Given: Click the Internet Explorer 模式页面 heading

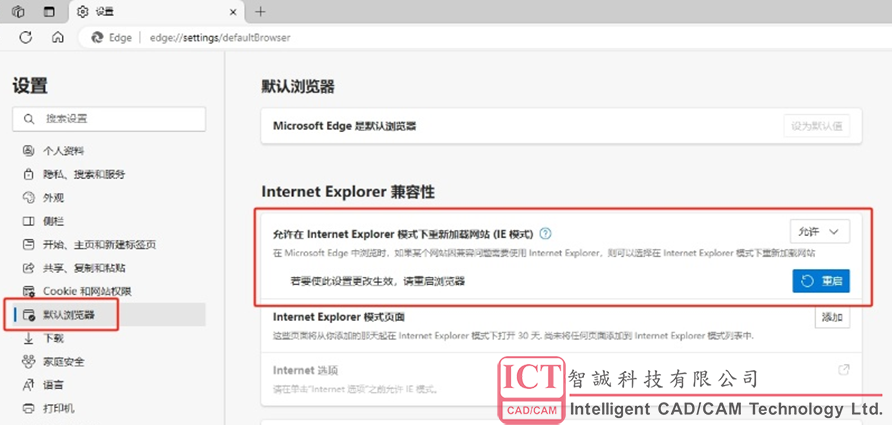Looking at the screenshot, I should (339, 316).
